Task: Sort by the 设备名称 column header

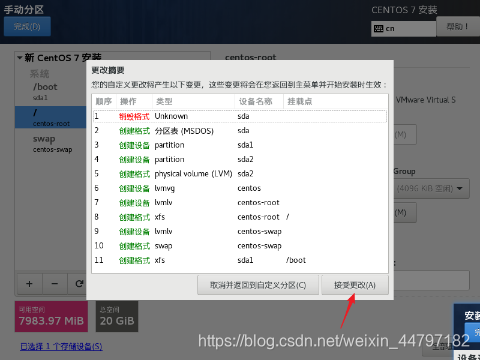Action: tap(259, 101)
